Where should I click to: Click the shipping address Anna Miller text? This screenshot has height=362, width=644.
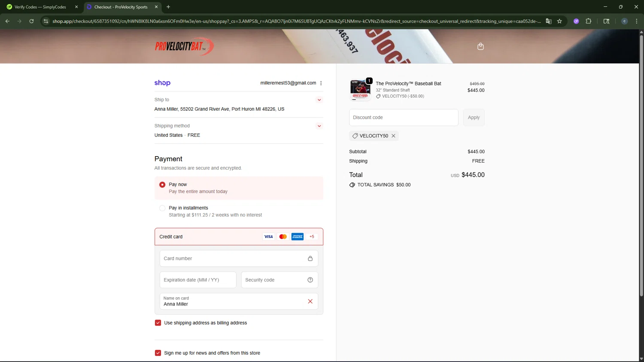(x=219, y=109)
